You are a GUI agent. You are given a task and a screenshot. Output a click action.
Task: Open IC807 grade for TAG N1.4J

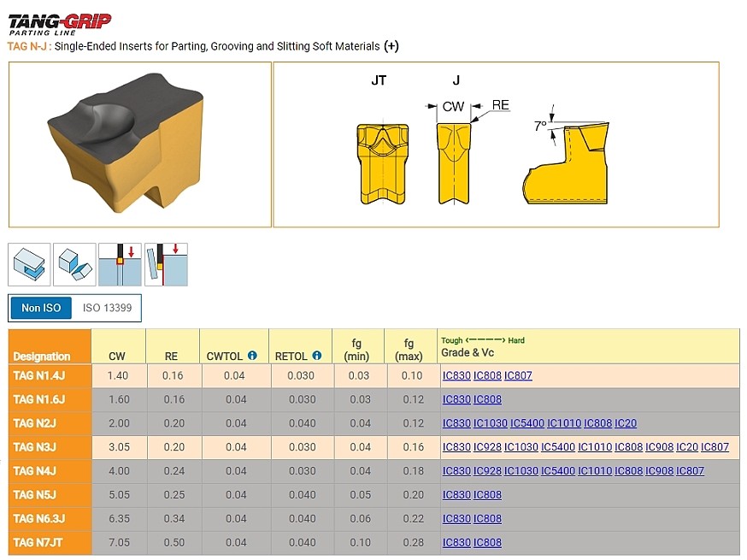coord(518,375)
